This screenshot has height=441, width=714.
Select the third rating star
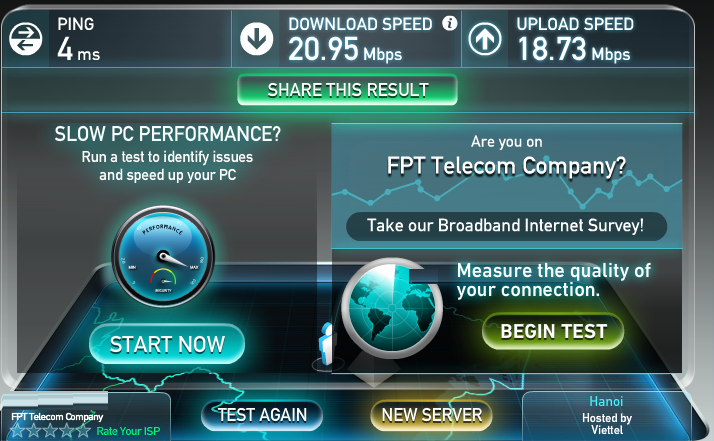(x=50, y=431)
